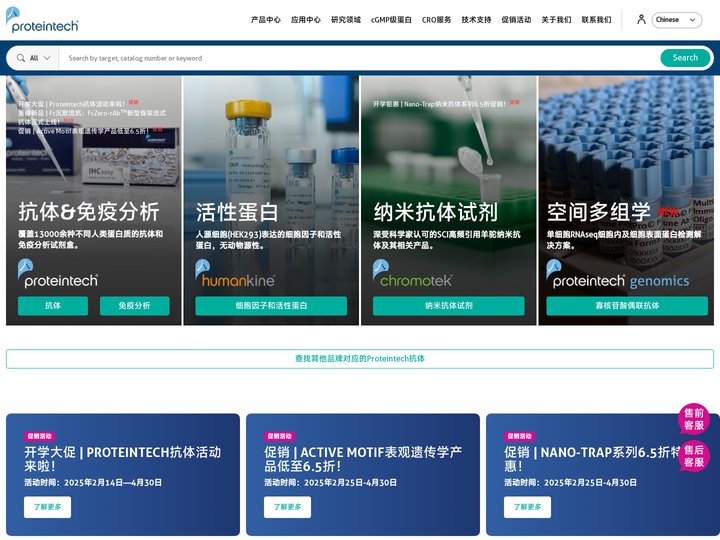Click the Proteintech logo in header
The image size is (720, 540).
(x=42, y=20)
